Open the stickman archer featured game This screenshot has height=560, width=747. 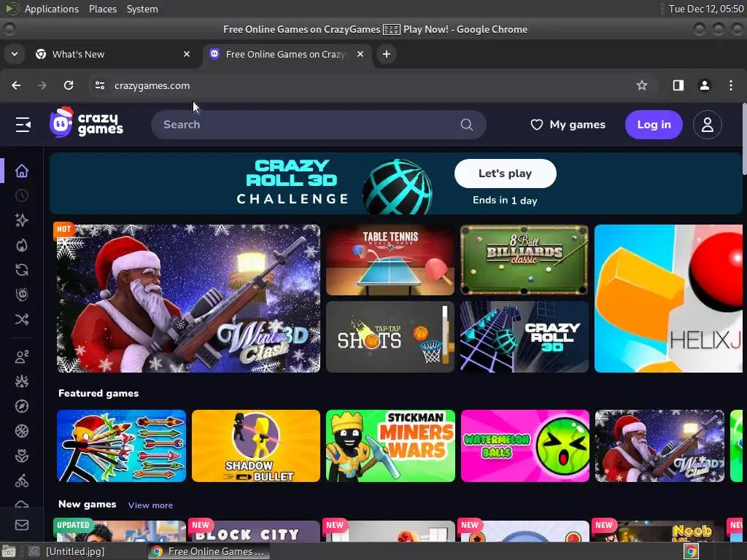(x=121, y=446)
